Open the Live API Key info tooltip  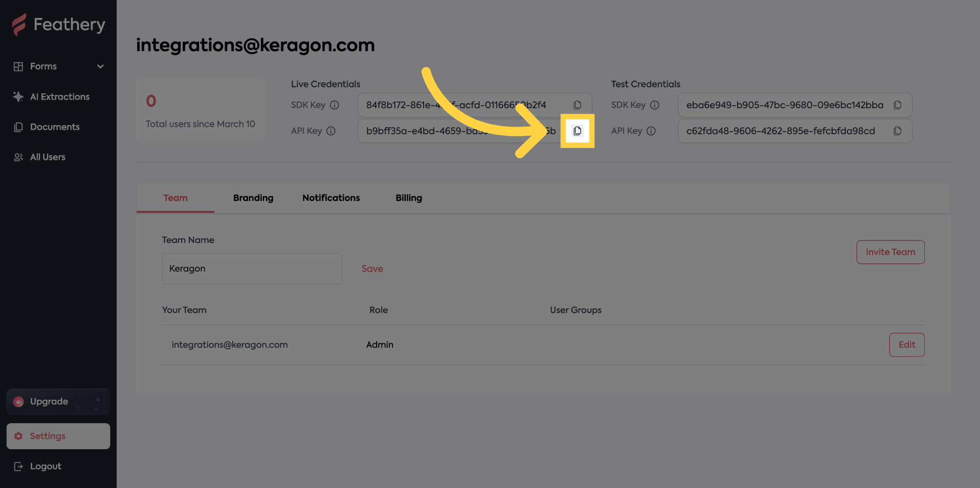[332, 131]
